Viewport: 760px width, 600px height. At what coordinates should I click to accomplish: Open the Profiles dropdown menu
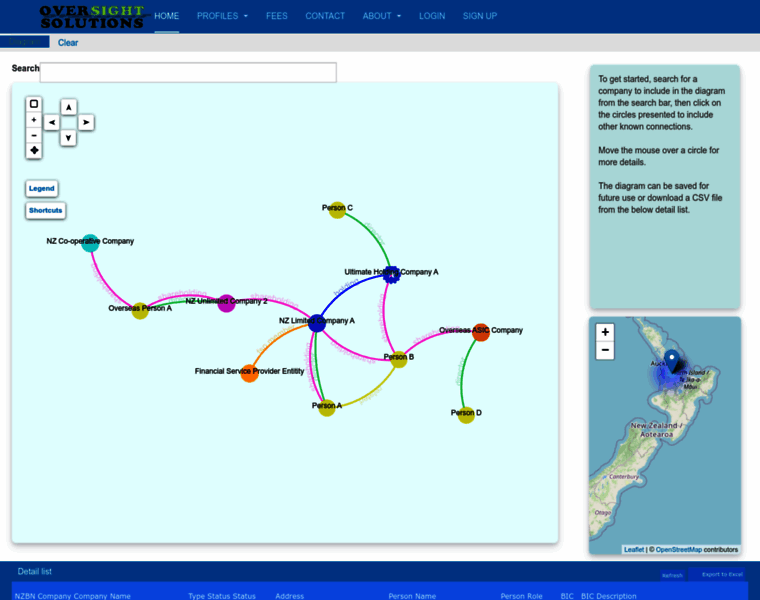click(x=222, y=16)
